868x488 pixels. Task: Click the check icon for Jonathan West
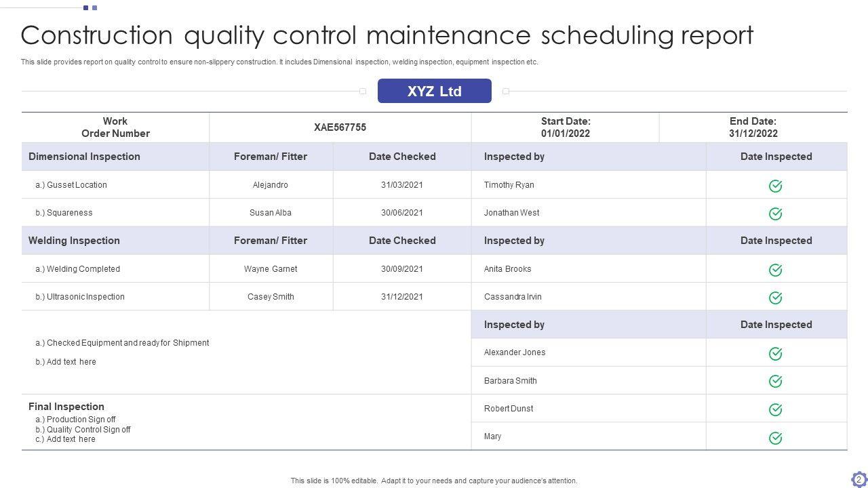[775, 213]
